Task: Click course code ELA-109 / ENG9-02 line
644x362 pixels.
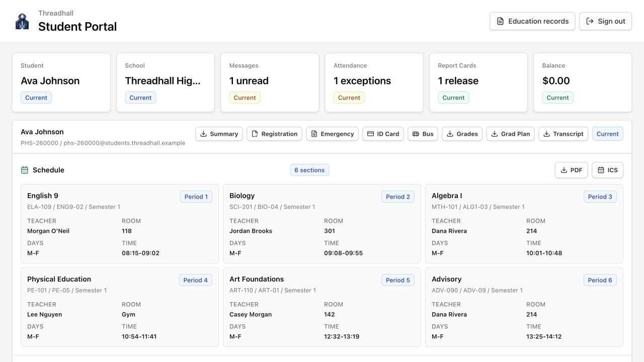Action: click(x=73, y=207)
